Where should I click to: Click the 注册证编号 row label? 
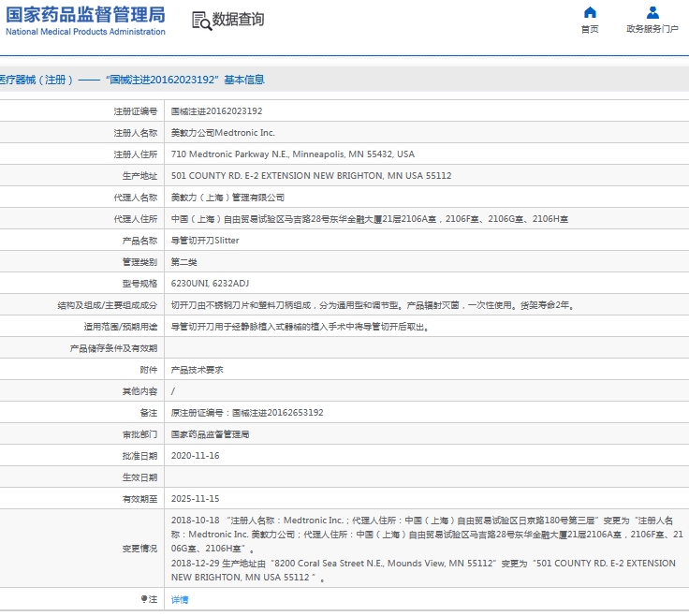(x=136, y=111)
